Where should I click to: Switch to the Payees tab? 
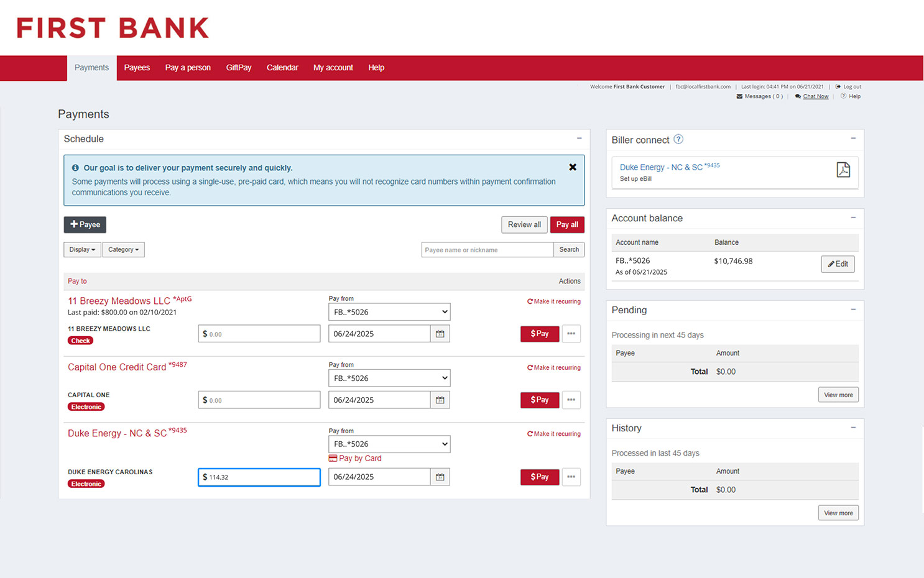pos(137,67)
